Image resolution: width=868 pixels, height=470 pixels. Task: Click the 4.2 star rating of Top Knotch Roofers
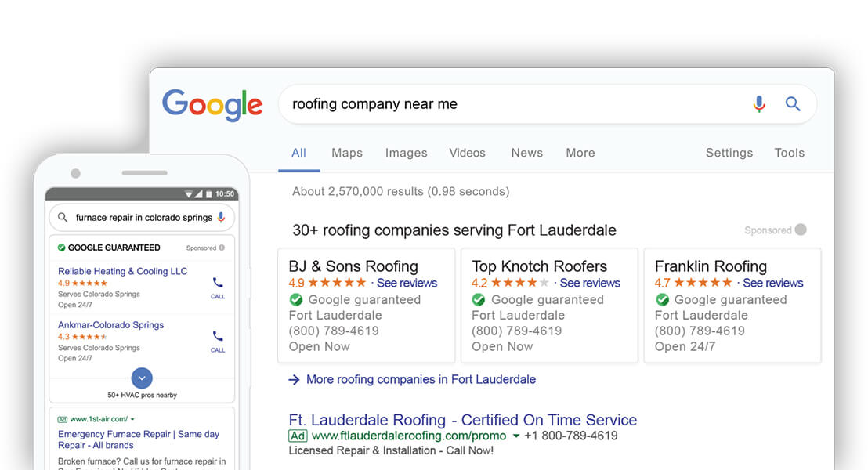tap(511, 283)
